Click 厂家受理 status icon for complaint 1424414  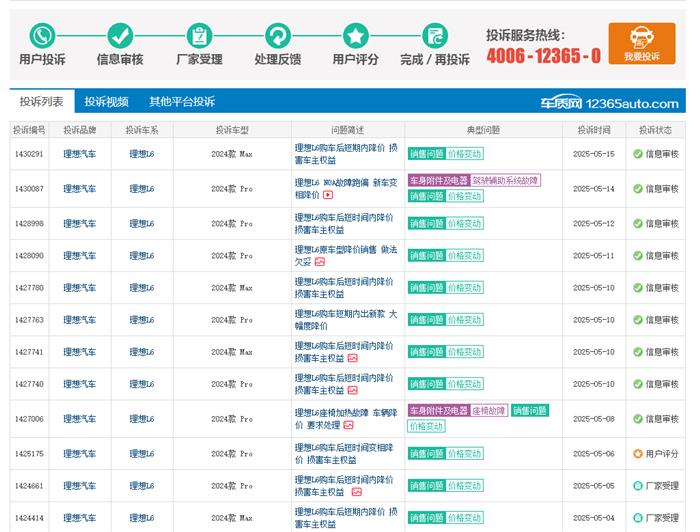(638, 518)
